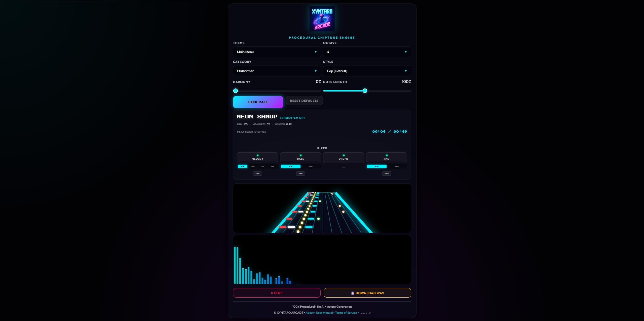Switch Bass waveform to SAW
The width and height of the screenshot is (644, 321).
click(x=311, y=166)
